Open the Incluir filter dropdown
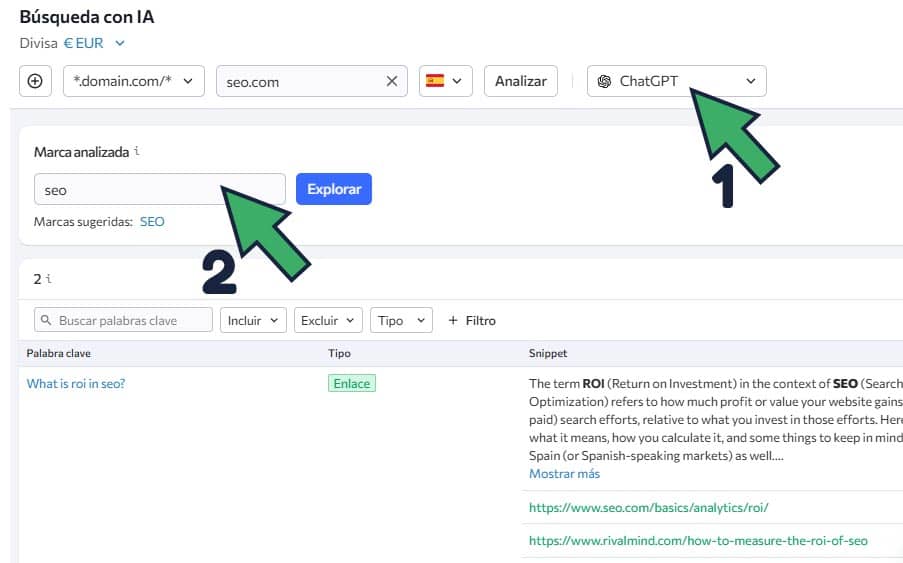Viewport: 903px width, 563px height. [x=253, y=320]
